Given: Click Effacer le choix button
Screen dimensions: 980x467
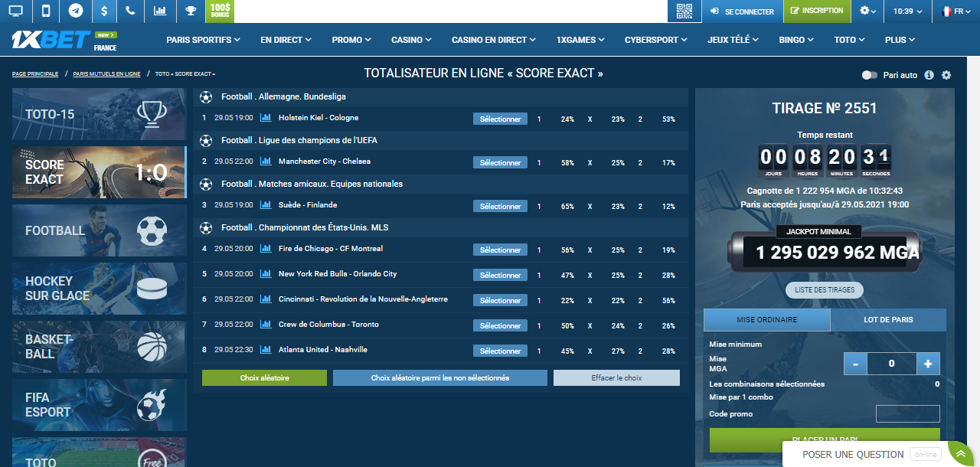Looking at the screenshot, I should (616, 377).
